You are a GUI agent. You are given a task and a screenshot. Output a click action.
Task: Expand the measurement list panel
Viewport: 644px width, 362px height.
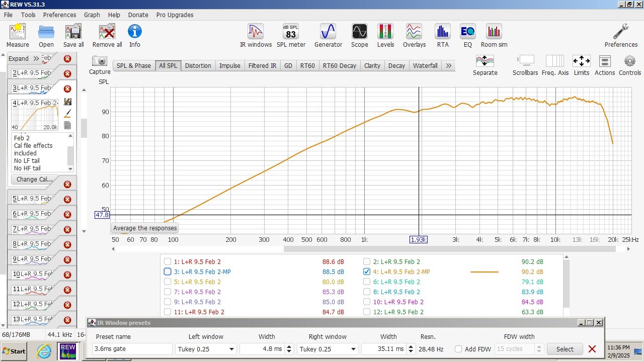click(24, 58)
